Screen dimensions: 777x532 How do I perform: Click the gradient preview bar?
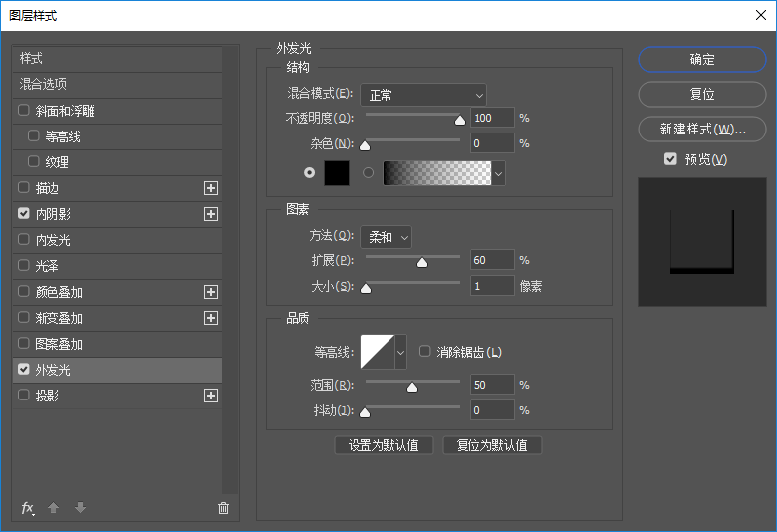(437, 173)
